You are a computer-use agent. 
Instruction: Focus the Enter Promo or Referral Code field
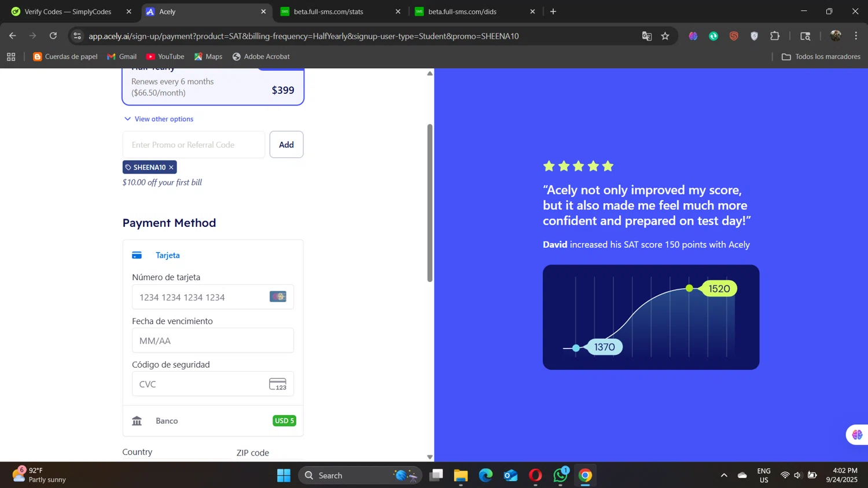[194, 145]
